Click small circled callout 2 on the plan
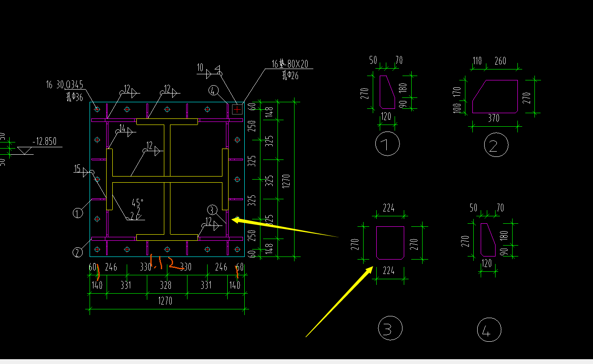 coord(77,252)
